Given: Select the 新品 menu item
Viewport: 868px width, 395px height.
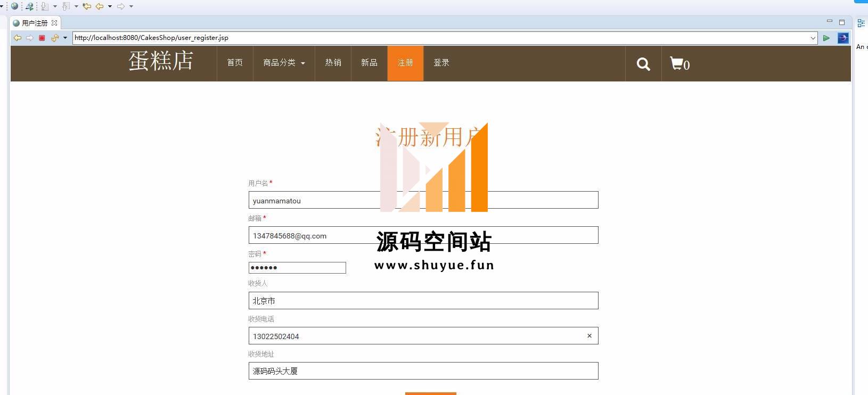Looking at the screenshot, I should point(369,63).
